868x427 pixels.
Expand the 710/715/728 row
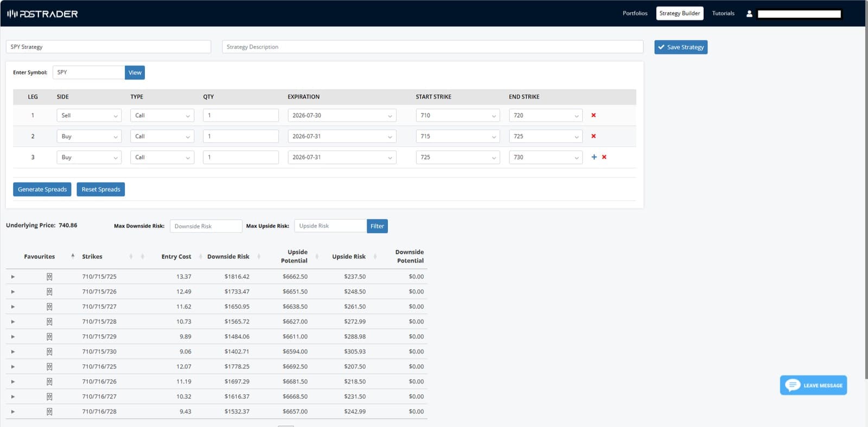coord(13,322)
